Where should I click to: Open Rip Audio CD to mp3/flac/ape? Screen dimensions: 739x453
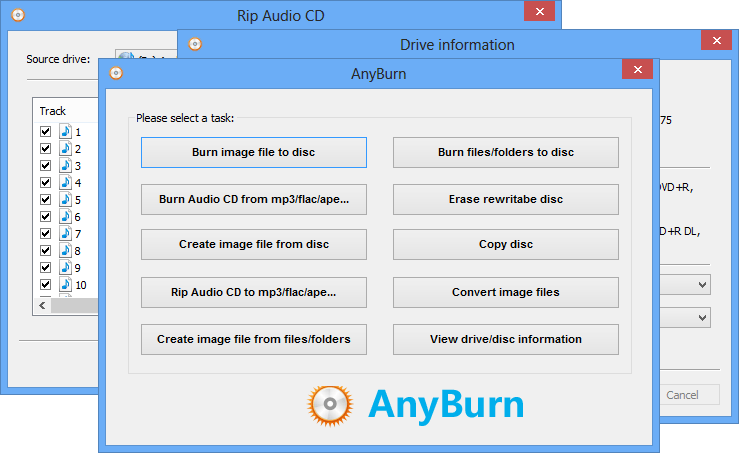(254, 292)
